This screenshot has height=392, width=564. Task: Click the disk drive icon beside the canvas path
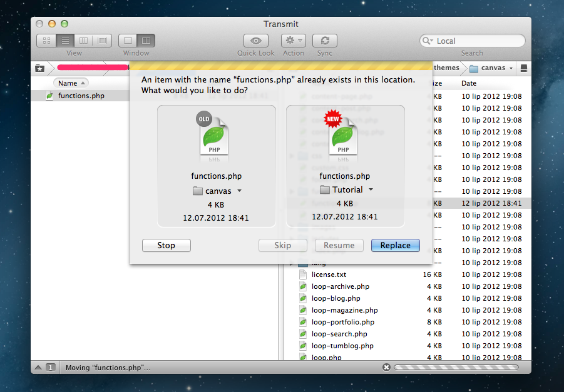(x=524, y=68)
